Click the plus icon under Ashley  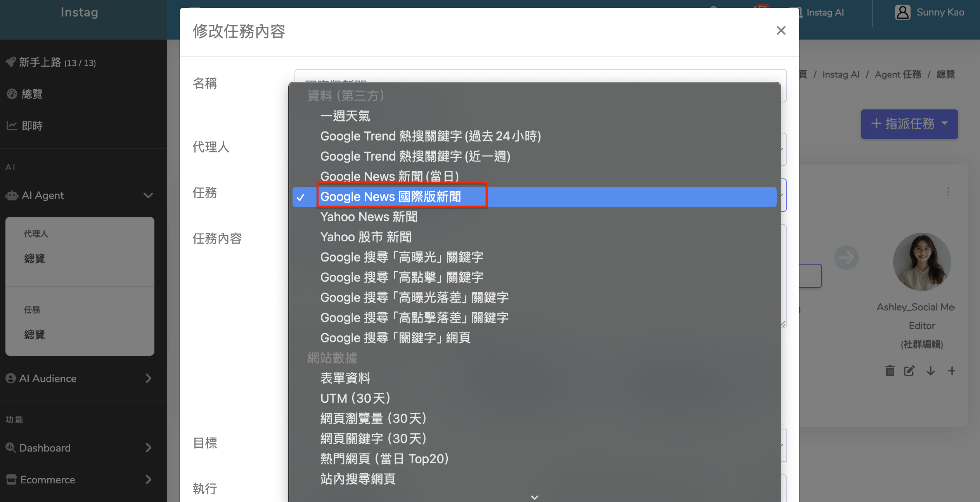click(x=951, y=371)
